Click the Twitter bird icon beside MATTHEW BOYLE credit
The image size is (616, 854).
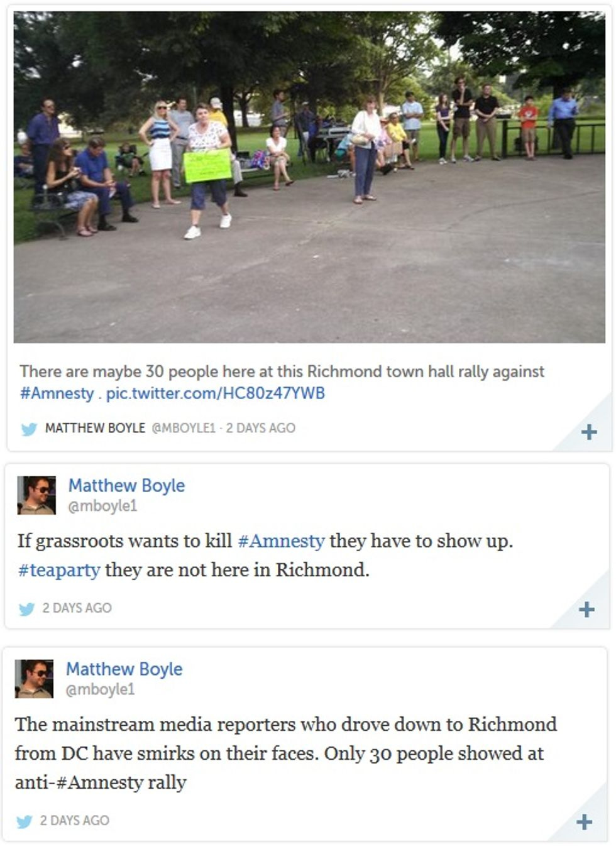click(x=29, y=429)
